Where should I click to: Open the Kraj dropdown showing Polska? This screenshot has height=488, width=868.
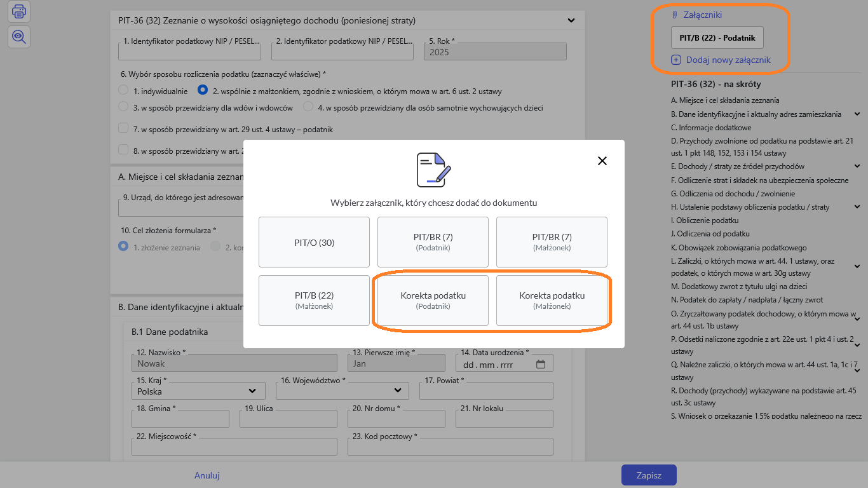point(197,391)
